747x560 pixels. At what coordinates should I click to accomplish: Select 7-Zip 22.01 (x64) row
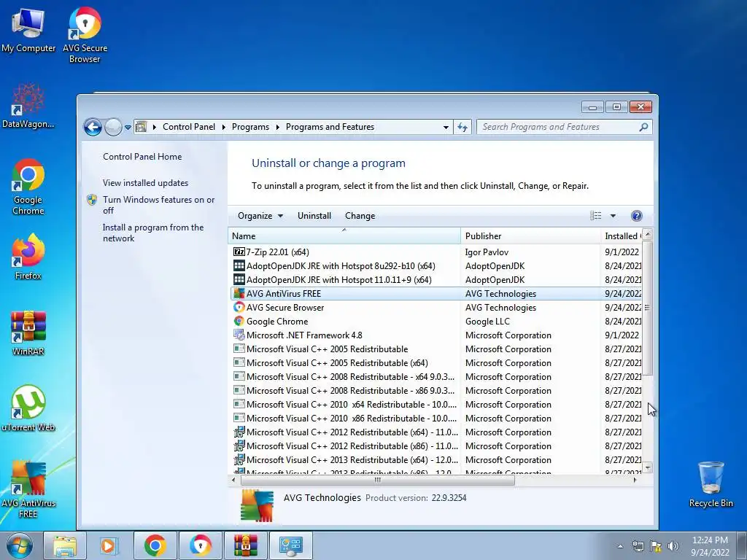click(x=436, y=252)
